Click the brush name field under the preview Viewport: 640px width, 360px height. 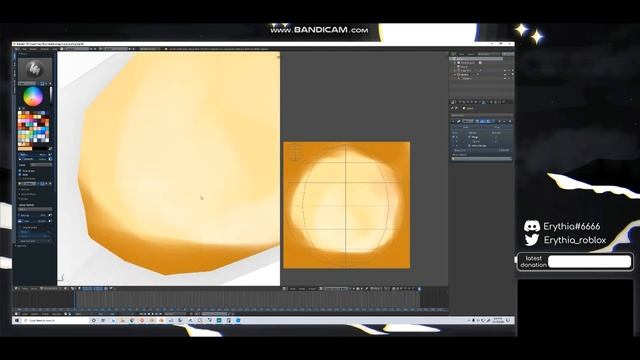coord(27,84)
